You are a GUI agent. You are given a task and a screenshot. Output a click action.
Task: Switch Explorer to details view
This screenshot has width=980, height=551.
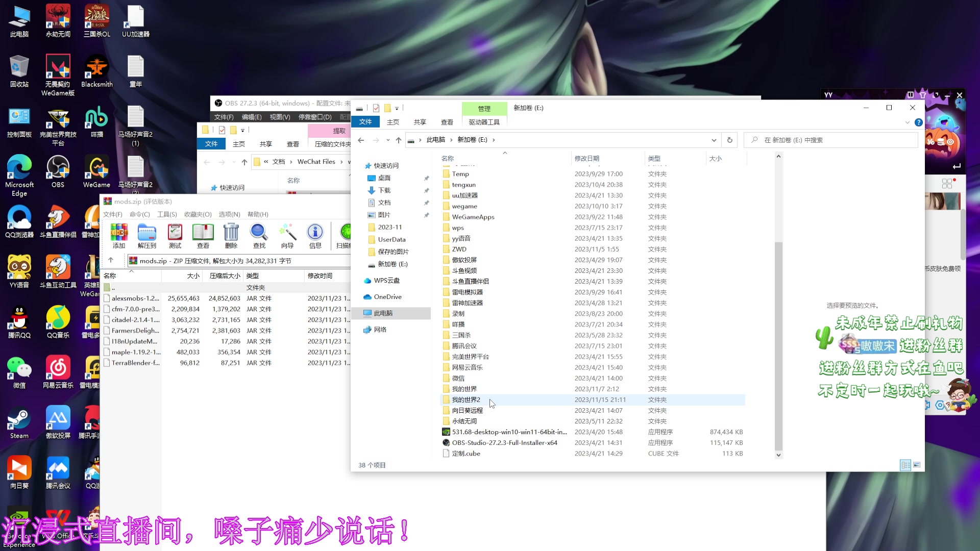pos(906,465)
